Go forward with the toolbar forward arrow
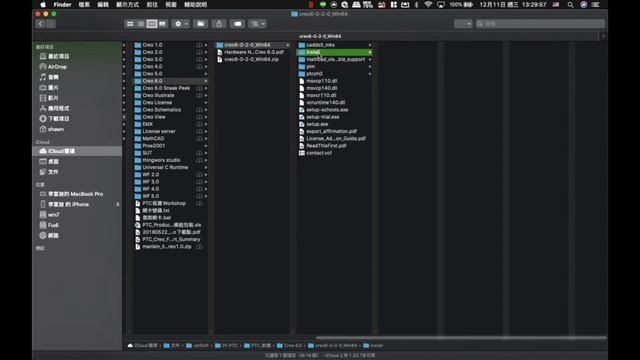The height and width of the screenshot is (360, 640). coord(51,24)
